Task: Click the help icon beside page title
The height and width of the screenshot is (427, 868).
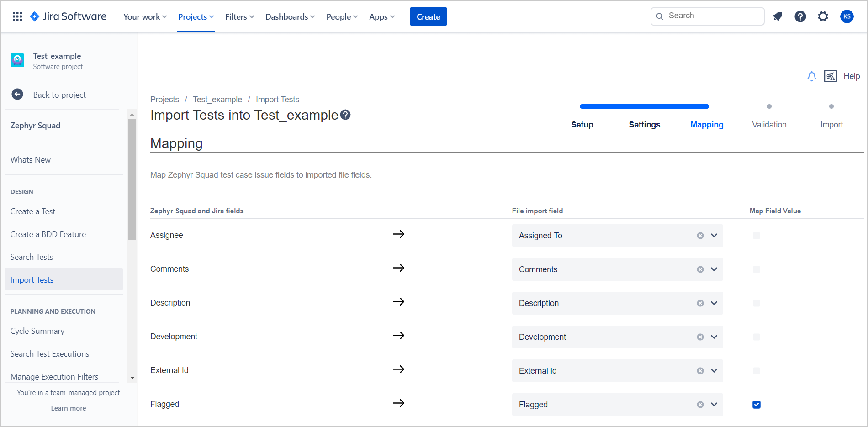Action: (x=346, y=115)
